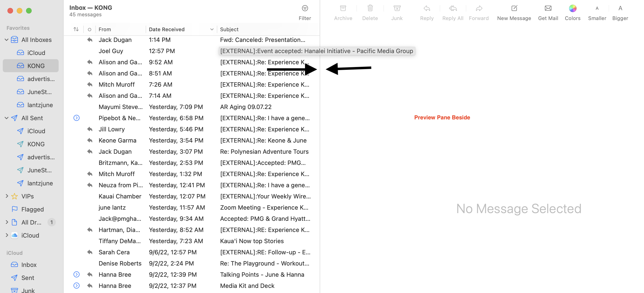The image size is (644, 293).
Task: Expand the VIPs section
Action: [x=7, y=196]
